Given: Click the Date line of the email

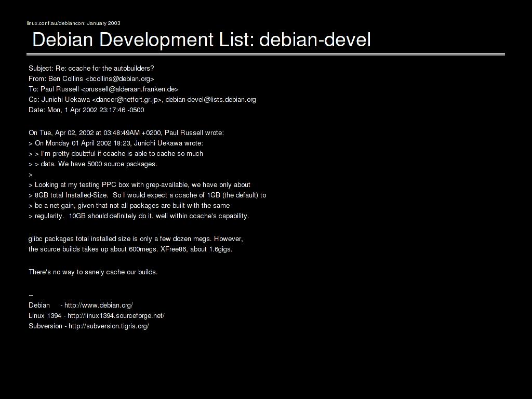Looking at the screenshot, I should [86, 110].
